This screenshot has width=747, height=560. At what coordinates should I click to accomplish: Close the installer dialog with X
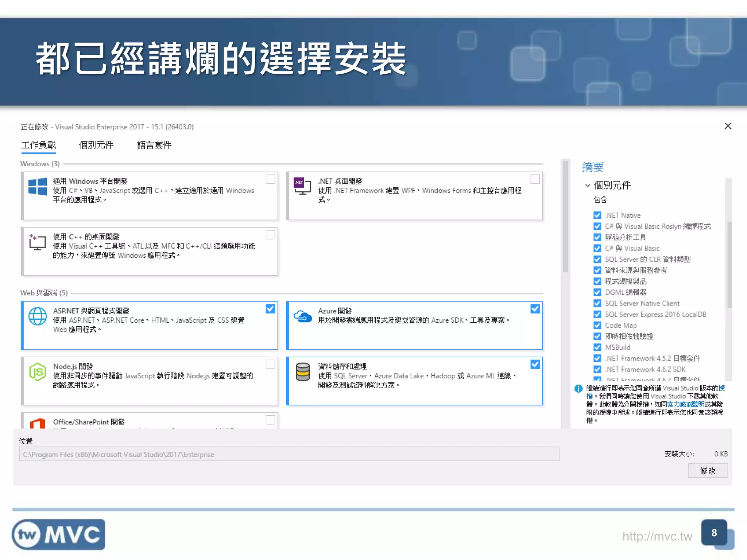(x=728, y=126)
